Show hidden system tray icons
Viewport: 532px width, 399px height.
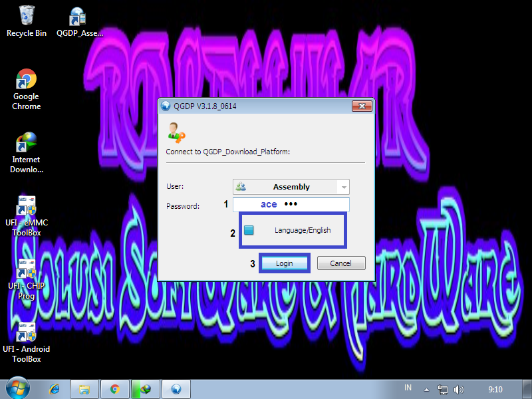coord(427,390)
